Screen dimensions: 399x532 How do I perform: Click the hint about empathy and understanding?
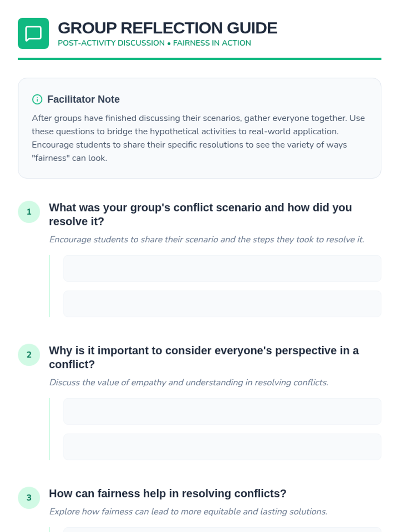(x=189, y=382)
